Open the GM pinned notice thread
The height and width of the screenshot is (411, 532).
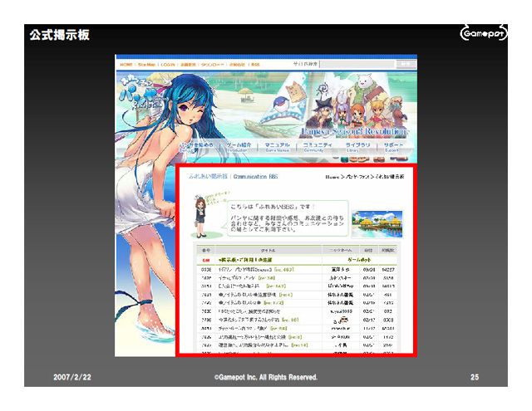(x=245, y=260)
